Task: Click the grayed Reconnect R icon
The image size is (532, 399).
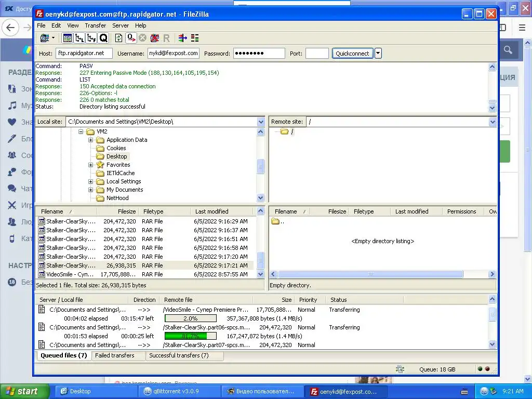Action: (166, 38)
